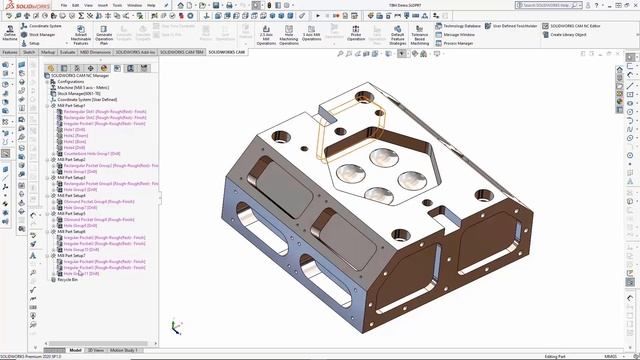Open User Defined Tool/Holder
The image size is (640, 360).
click(511, 26)
